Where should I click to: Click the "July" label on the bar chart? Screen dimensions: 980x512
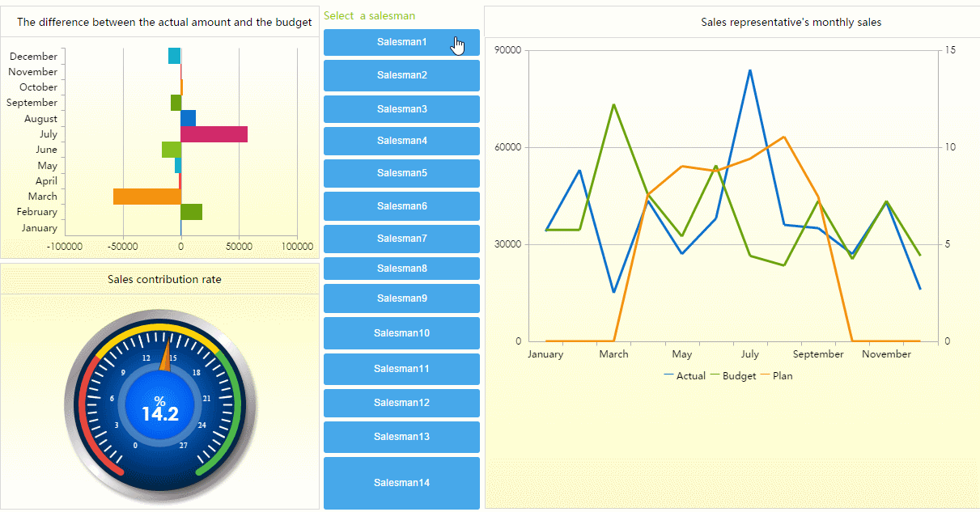(x=49, y=134)
